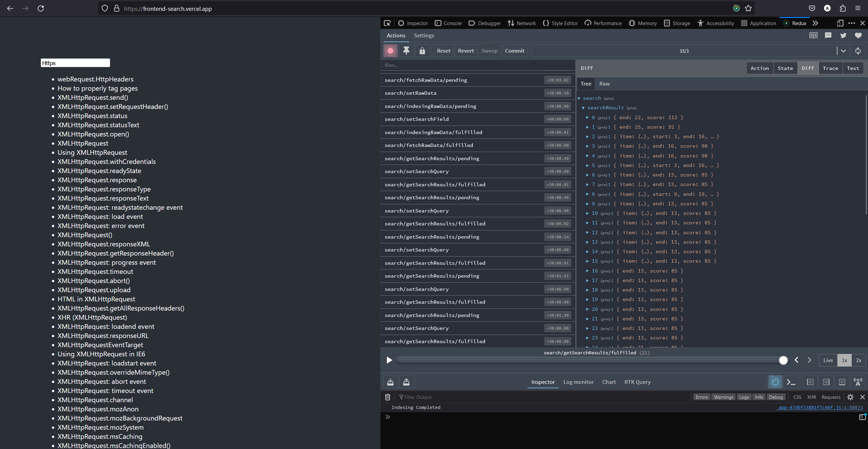Open the app-47d6f33881f7c46f.js source link
The width and height of the screenshot is (868, 449).
(x=820, y=407)
